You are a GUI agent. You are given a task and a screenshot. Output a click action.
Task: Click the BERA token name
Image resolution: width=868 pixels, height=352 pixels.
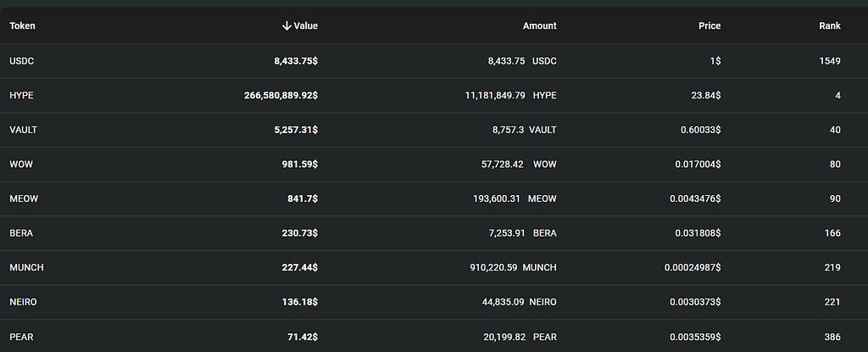[x=21, y=233]
